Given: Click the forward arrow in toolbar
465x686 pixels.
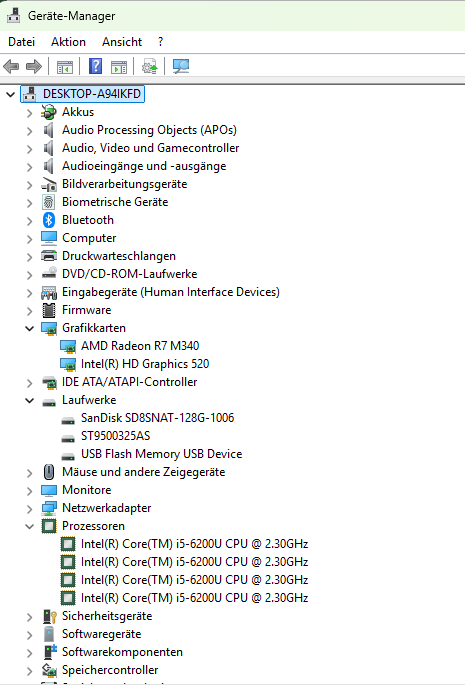Looking at the screenshot, I should (34, 66).
